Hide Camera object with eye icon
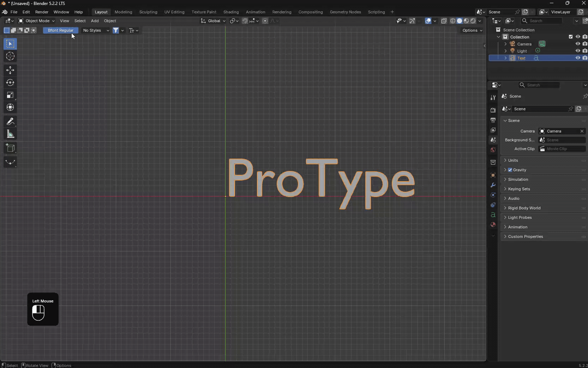The height and width of the screenshot is (368, 588). pyautogui.click(x=578, y=44)
